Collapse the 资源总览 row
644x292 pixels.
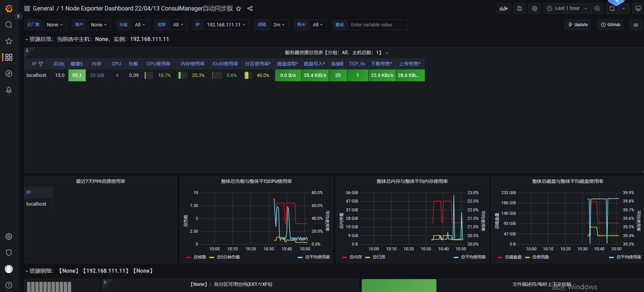click(26, 39)
